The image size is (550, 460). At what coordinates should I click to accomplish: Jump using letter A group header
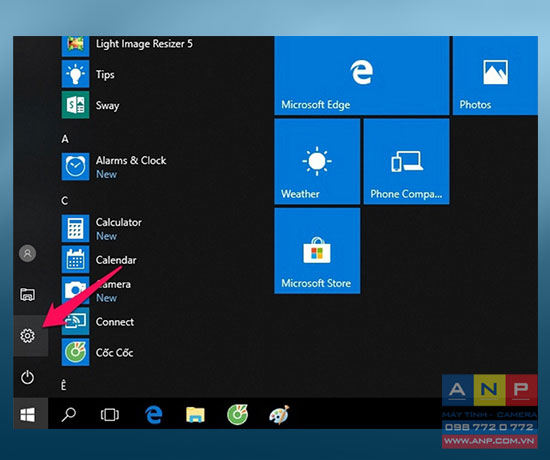[x=65, y=139]
